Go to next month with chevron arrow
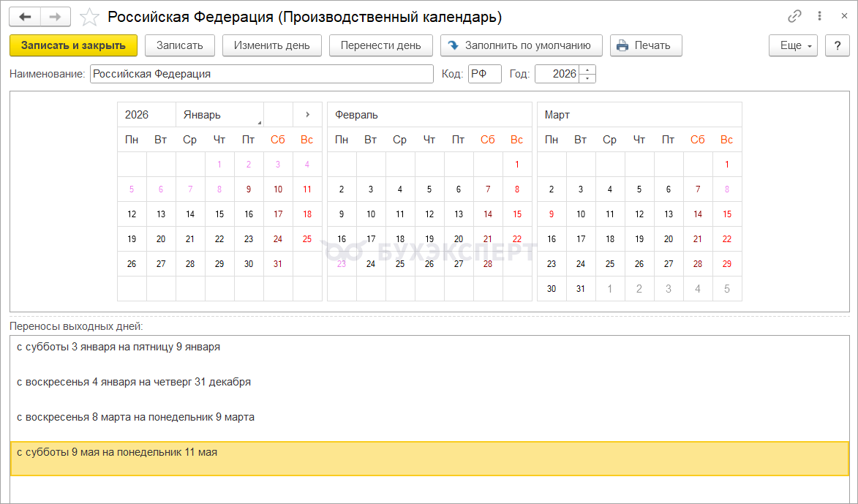The width and height of the screenshot is (858, 504). 307,115
